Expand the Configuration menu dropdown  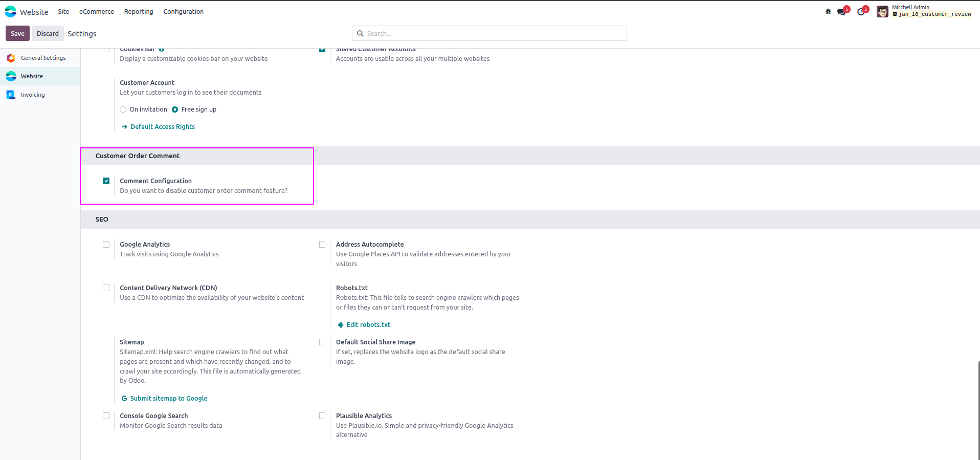(183, 12)
